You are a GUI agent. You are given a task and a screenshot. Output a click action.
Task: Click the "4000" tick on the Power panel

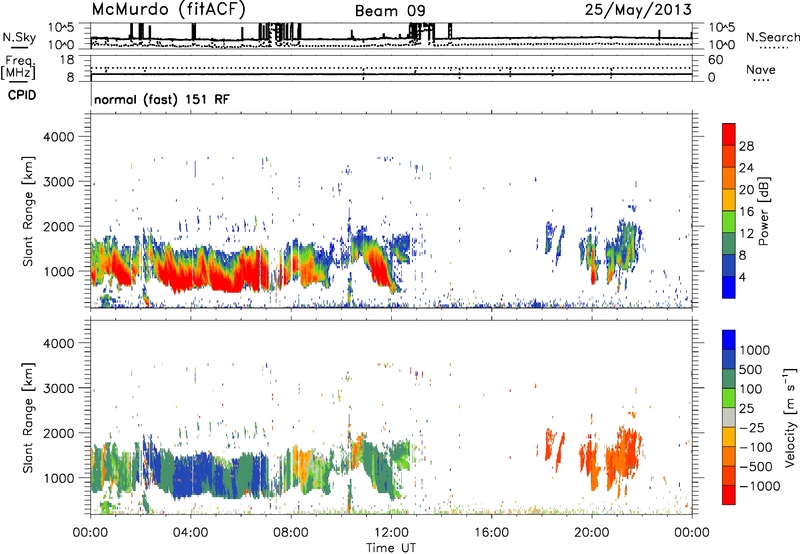click(59, 137)
